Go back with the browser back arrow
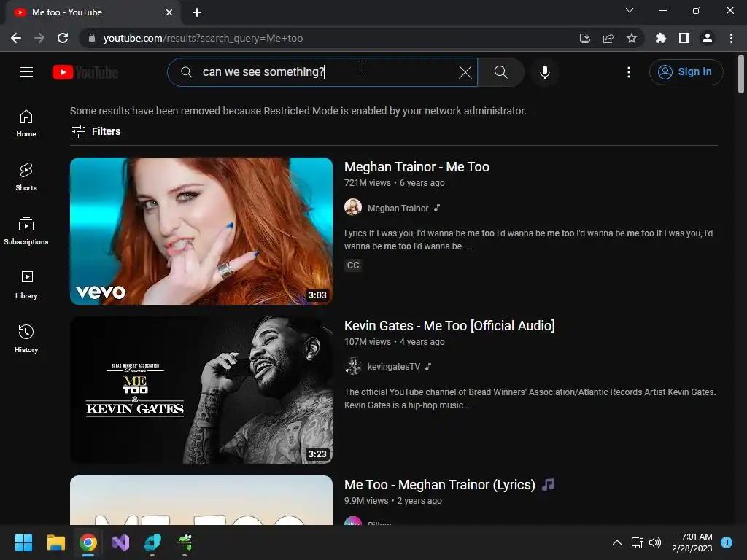 click(x=16, y=38)
